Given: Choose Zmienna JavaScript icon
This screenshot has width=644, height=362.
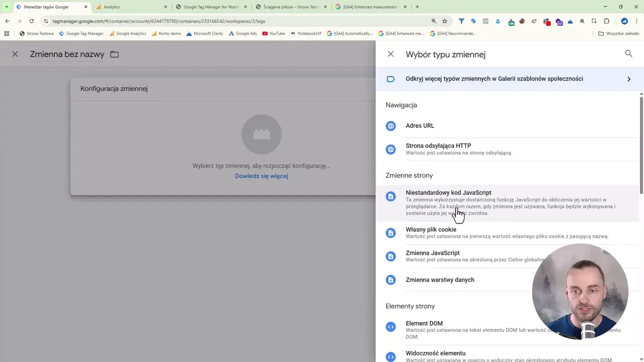Looking at the screenshot, I should click(391, 256).
